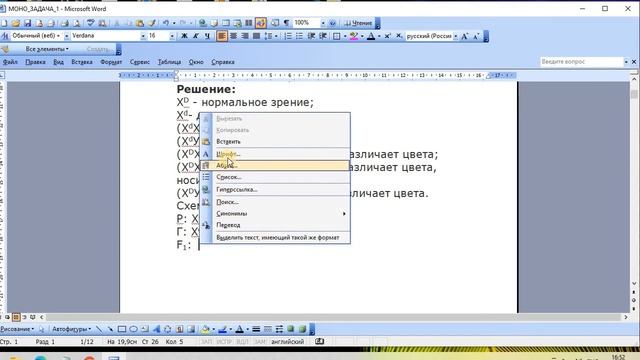The width and height of the screenshot is (640, 360).
Task: Run spelling and grammar check
Action: tap(91, 23)
